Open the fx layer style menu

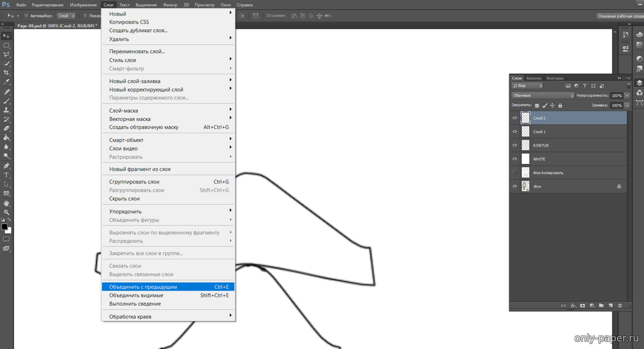pyautogui.click(x=573, y=305)
